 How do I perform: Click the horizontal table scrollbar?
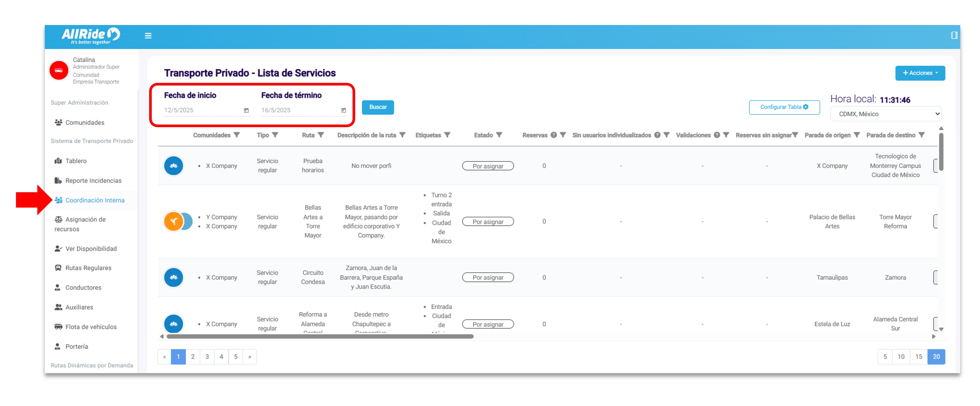tap(320, 336)
